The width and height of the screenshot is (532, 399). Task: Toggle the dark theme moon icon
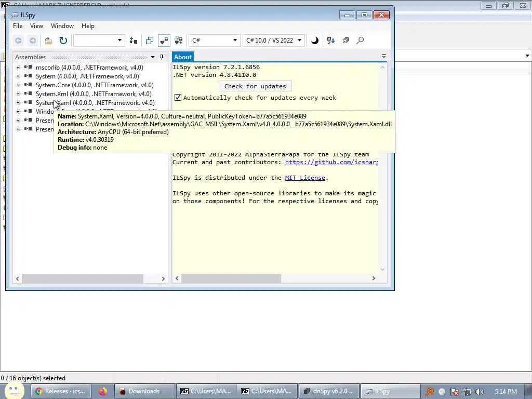[315, 41]
